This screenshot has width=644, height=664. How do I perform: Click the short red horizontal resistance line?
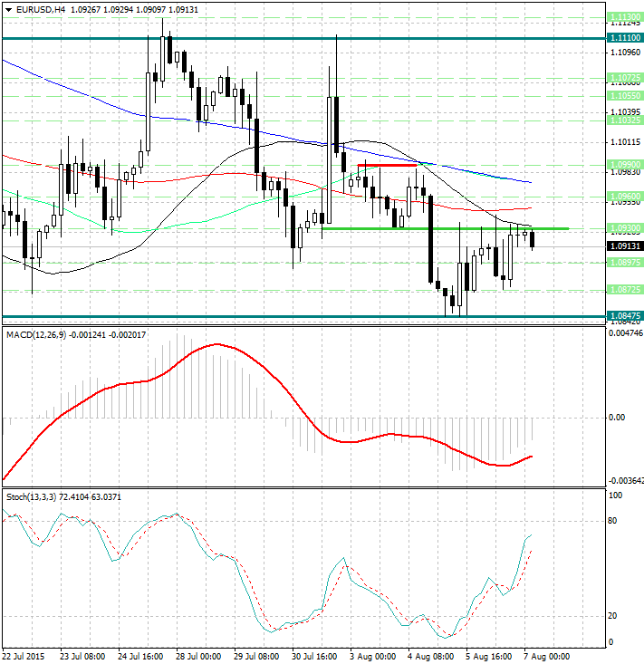click(387, 165)
